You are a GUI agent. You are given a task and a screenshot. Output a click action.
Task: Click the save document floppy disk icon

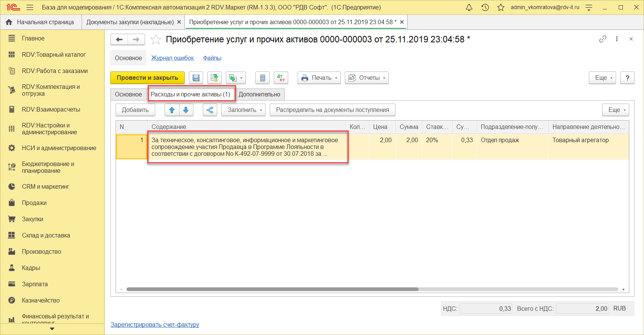pyautogui.click(x=196, y=78)
